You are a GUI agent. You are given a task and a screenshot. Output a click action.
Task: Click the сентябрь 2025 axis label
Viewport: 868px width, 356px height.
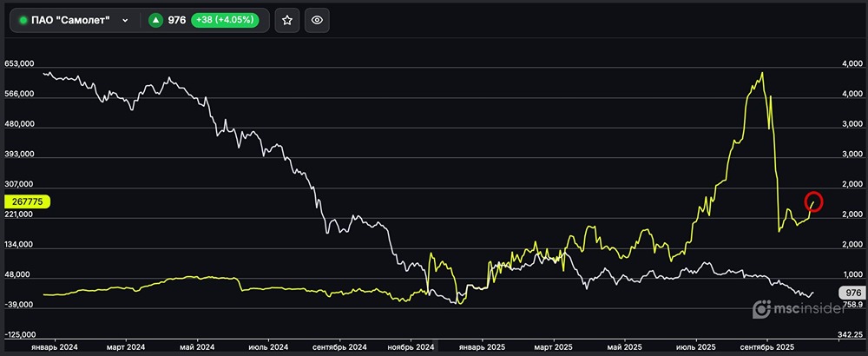(767, 345)
